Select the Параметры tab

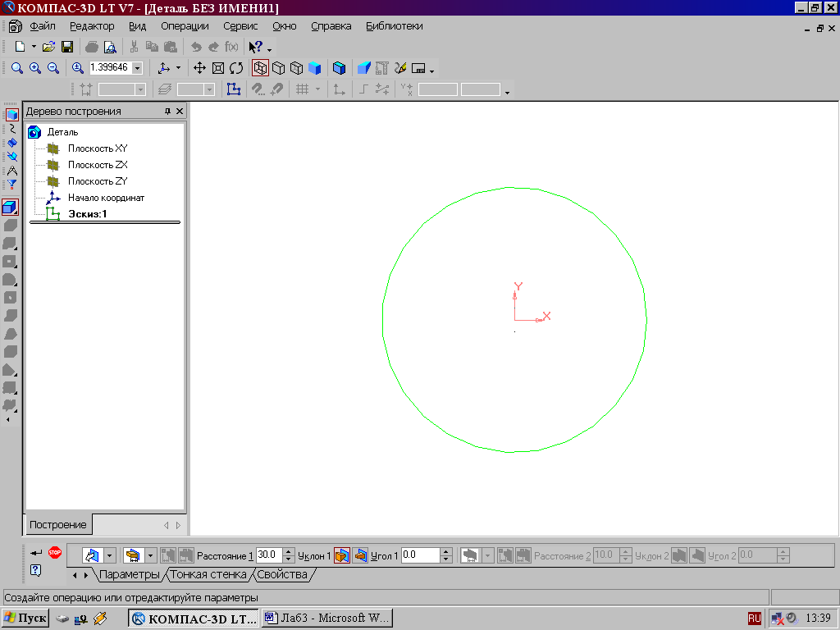point(129,574)
